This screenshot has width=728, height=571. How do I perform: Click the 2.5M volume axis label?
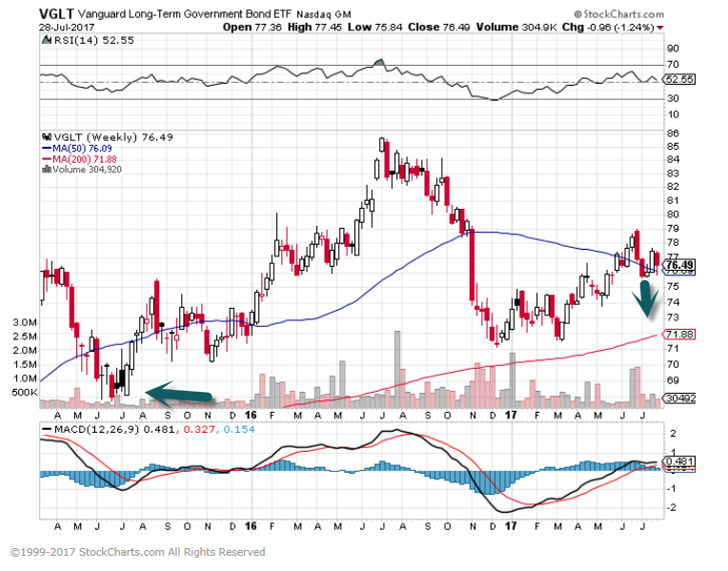click(25, 336)
